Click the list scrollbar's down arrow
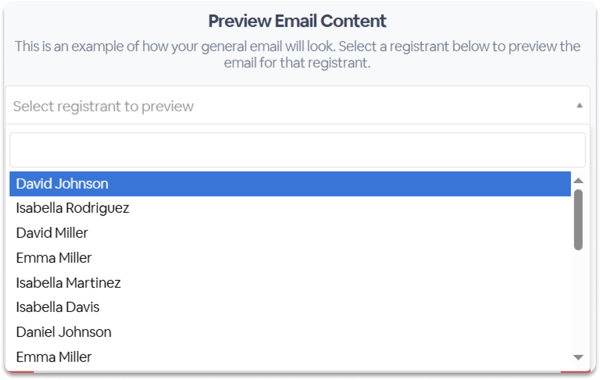The image size is (600, 380). (x=579, y=357)
